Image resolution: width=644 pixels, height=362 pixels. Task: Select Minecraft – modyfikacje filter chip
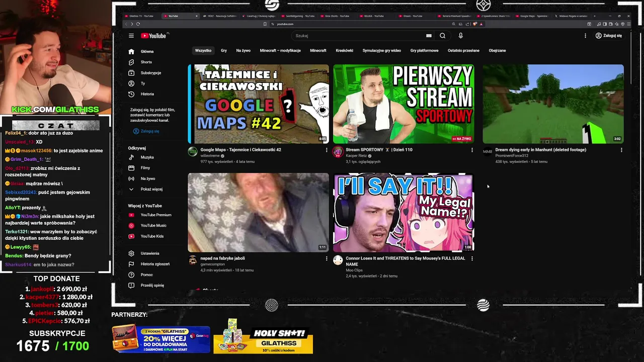(x=280, y=50)
